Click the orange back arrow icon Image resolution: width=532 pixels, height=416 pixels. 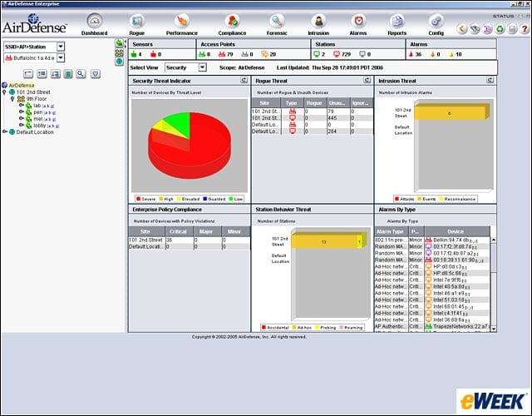tap(462, 29)
